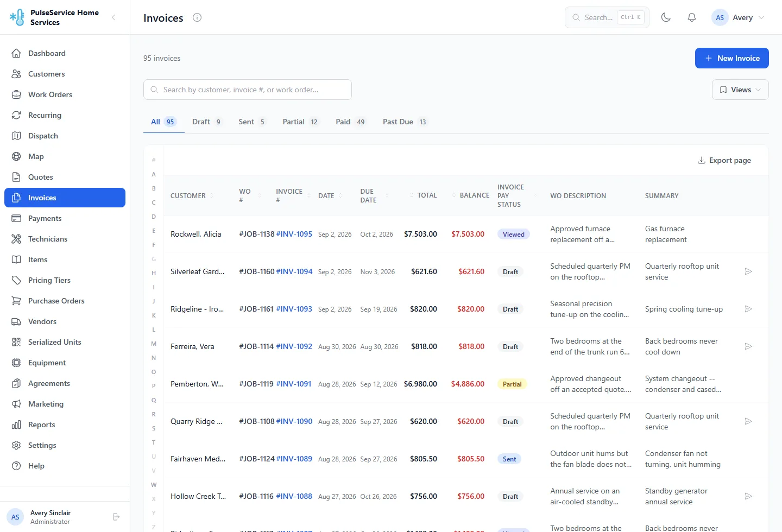This screenshot has height=532, width=782.
Task: Create a New Invoice
Action: pos(732,58)
